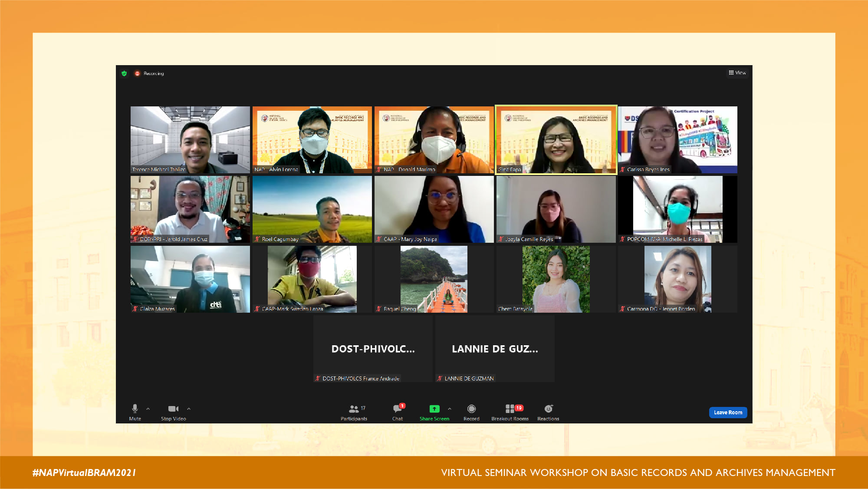The image size is (868, 489).
Task: Expand audio options arrow next to Mute
Action: (148, 409)
